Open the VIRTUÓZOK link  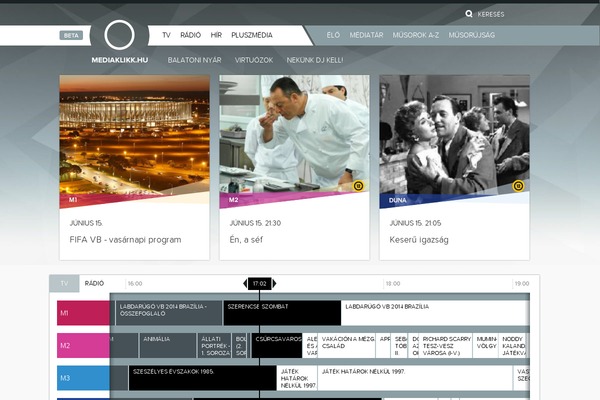point(254,60)
